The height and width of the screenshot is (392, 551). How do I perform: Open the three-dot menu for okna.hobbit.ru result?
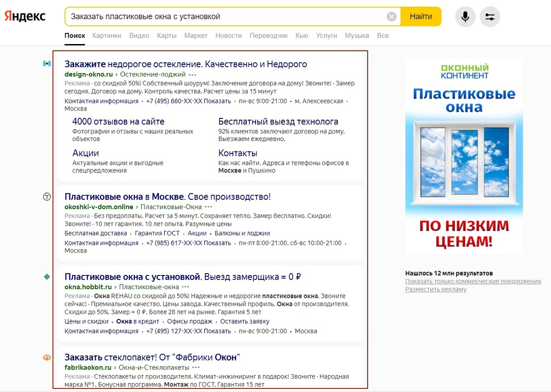[x=186, y=287]
